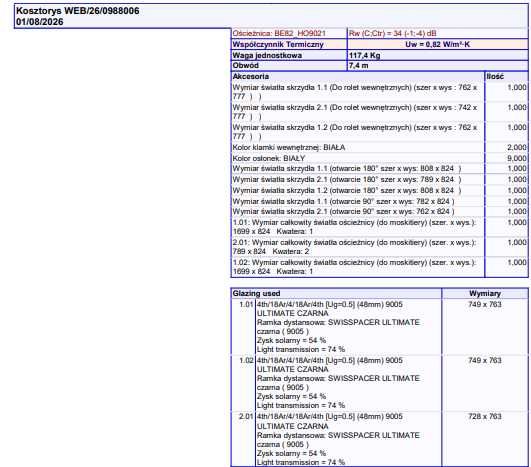The image size is (531, 467).
Task: Select row 'skrzydła 1.1 (Do rolet wewnętrznych)'
Action: pos(379,92)
